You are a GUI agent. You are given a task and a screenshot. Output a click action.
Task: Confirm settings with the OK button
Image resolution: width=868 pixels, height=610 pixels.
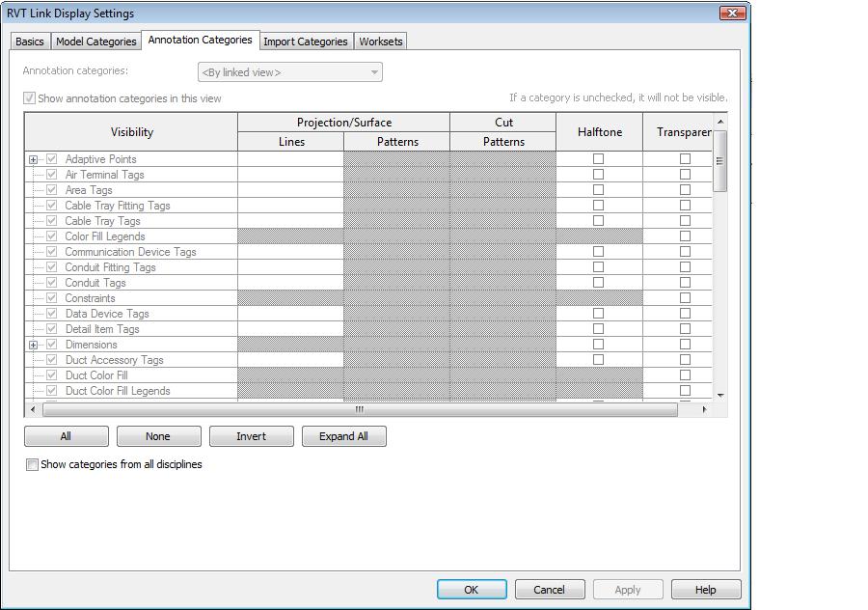[x=471, y=590]
